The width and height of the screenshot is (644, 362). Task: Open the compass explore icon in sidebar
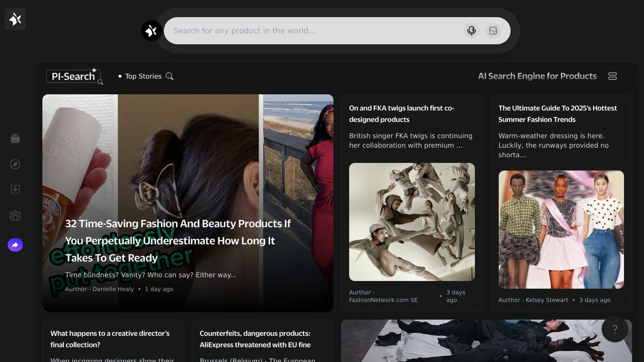pos(15,164)
